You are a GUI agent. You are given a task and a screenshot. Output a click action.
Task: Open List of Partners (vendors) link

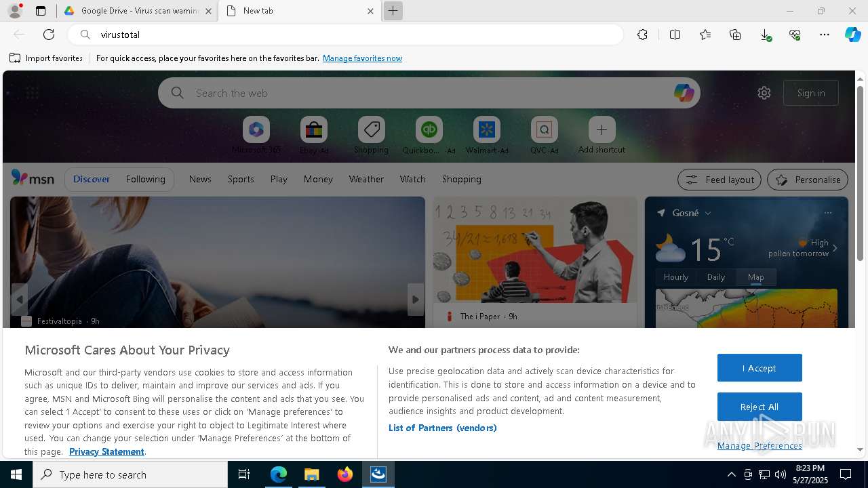(x=443, y=428)
